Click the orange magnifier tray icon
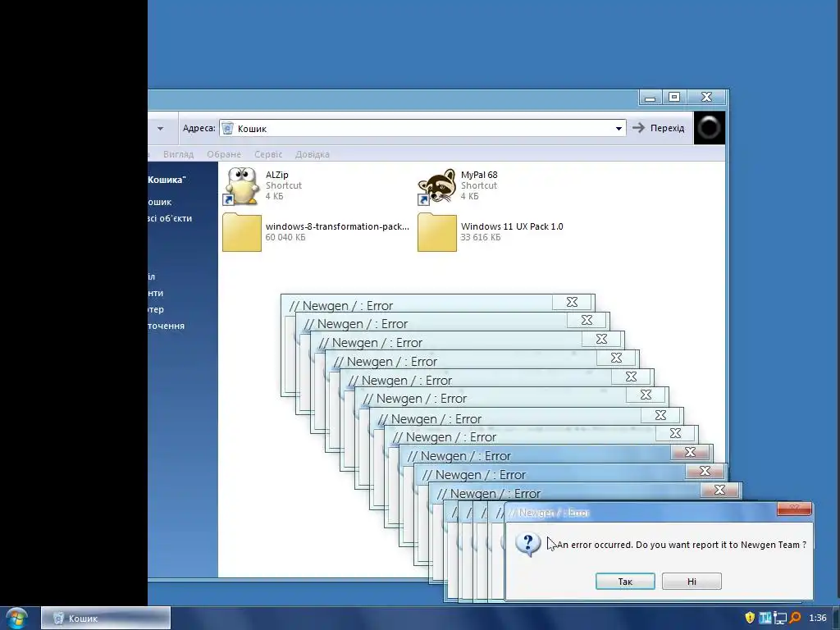 click(795, 618)
